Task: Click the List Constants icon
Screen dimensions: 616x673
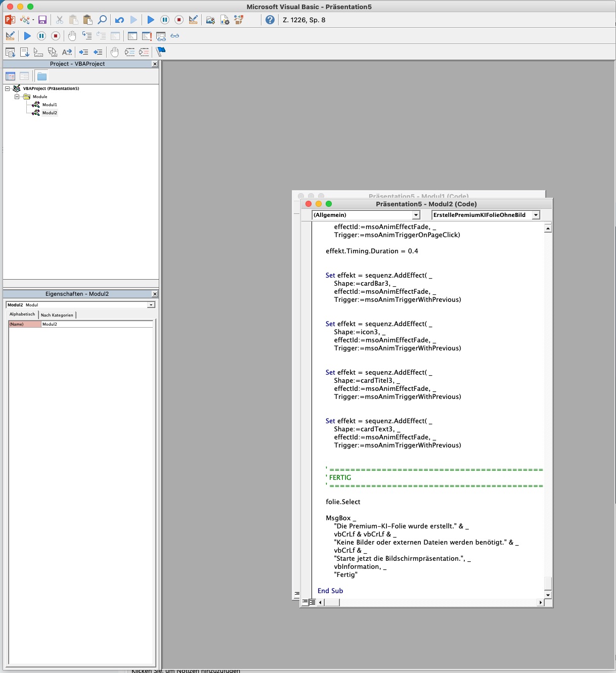Action: tap(24, 52)
